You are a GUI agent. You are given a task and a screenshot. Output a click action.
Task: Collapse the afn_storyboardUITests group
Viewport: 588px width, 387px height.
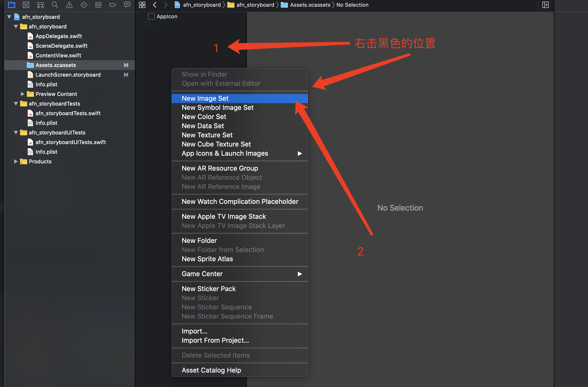[x=16, y=132]
